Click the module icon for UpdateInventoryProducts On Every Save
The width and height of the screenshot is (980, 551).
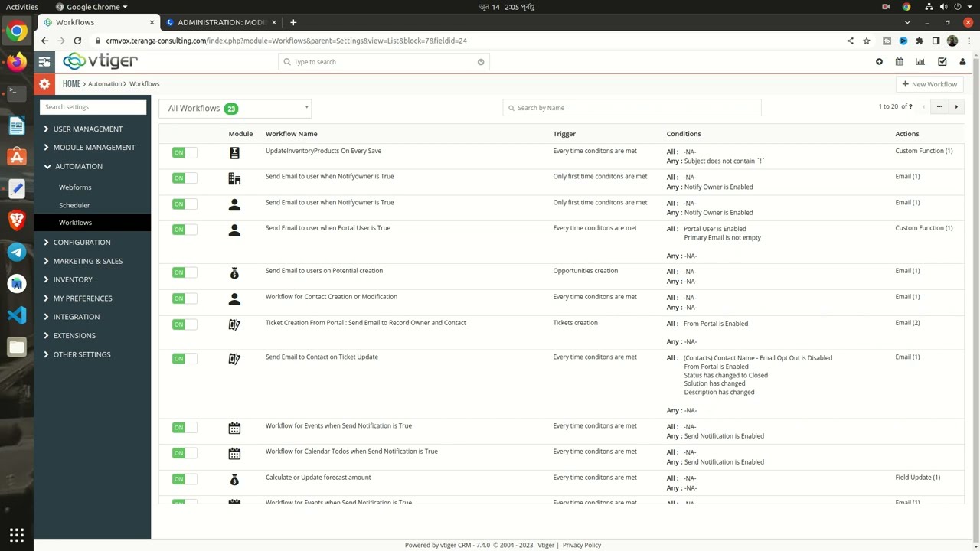pyautogui.click(x=234, y=153)
